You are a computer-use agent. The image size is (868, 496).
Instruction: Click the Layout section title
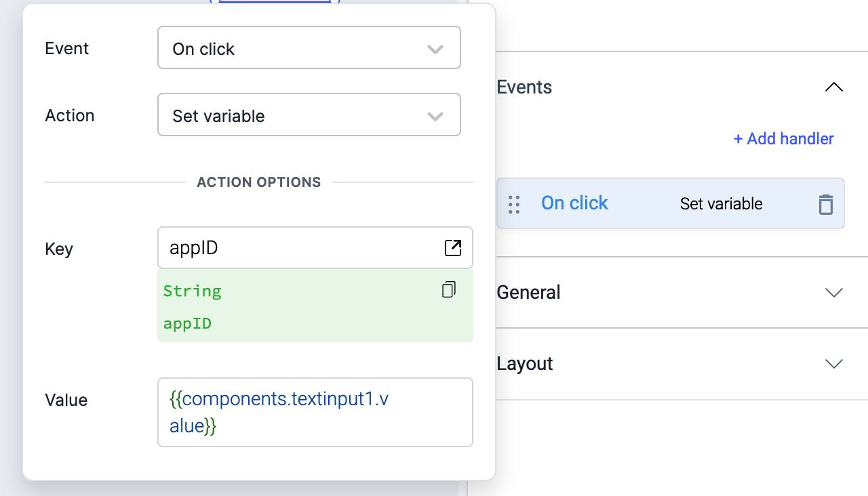point(525,364)
